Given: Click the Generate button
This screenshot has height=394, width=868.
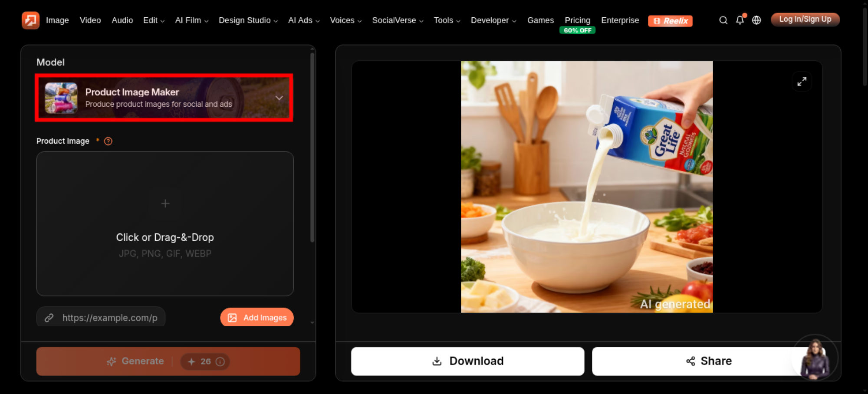Looking at the screenshot, I should pyautogui.click(x=168, y=361).
